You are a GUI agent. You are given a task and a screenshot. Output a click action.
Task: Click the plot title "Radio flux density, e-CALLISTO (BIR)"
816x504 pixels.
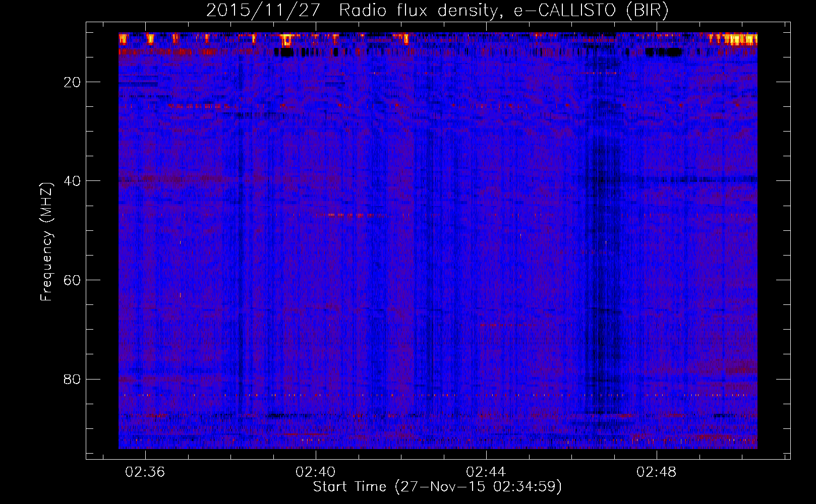(x=504, y=11)
